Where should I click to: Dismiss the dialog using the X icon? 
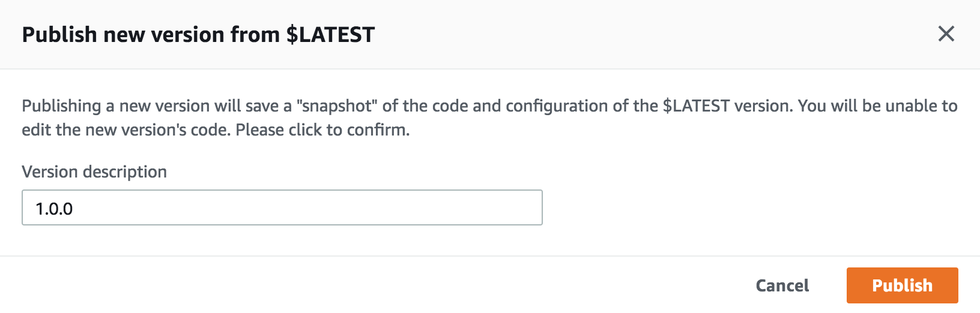coord(946,34)
